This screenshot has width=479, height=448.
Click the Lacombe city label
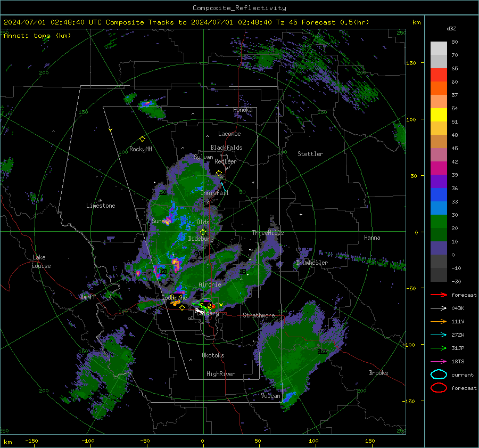(229, 134)
